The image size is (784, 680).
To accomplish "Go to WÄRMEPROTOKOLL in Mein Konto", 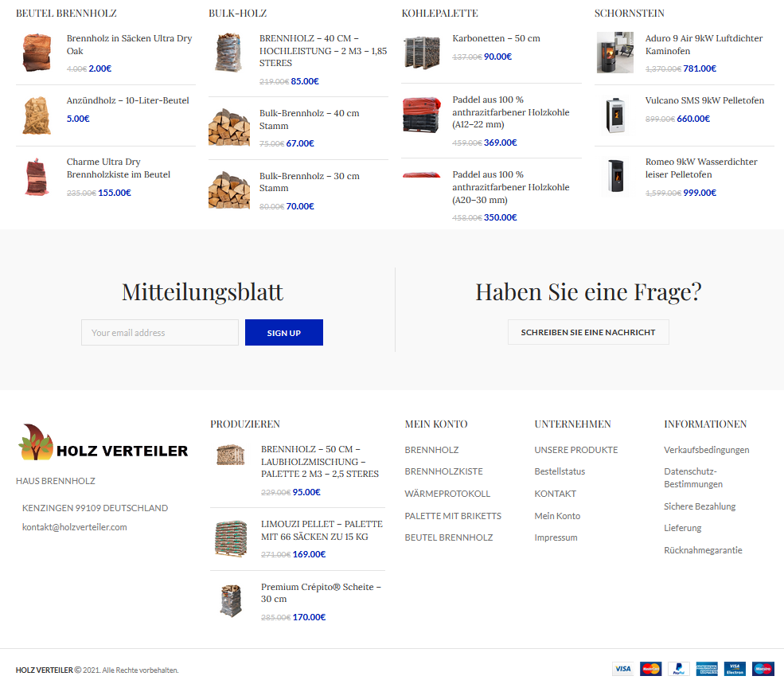I will point(447,494).
